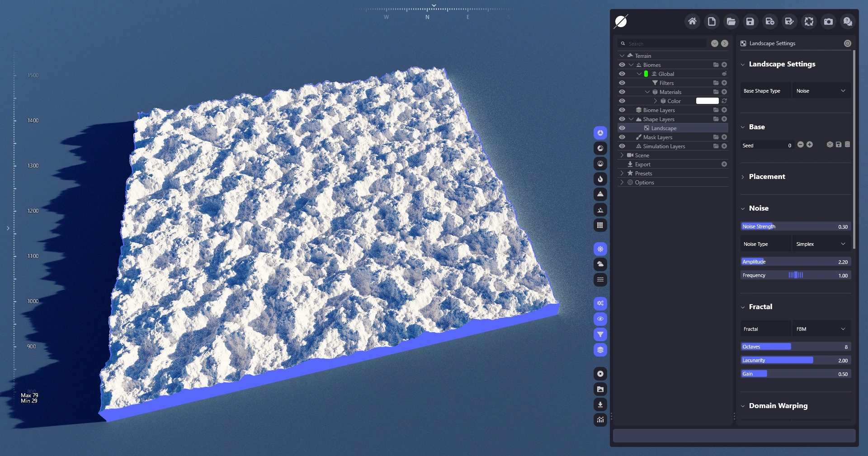Take a screenshot with the camera icon

pyautogui.click(x=828, y=21)
